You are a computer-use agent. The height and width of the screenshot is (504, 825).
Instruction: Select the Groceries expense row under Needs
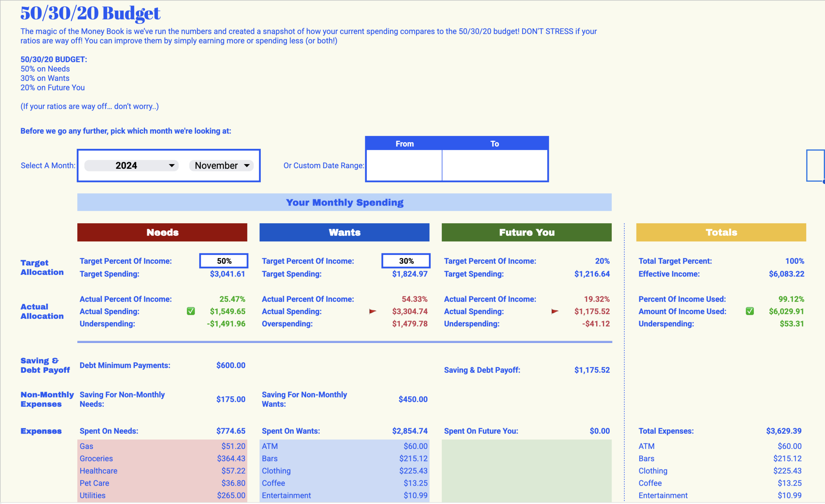pyautogui.click(x=162, y=459)
